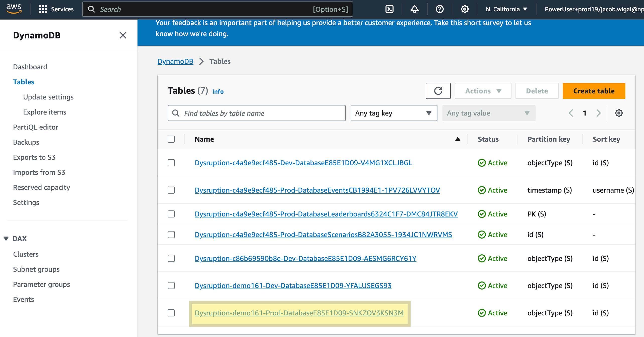
Task: Focus the top AWS search field
Action: click(x=217, y=9)
